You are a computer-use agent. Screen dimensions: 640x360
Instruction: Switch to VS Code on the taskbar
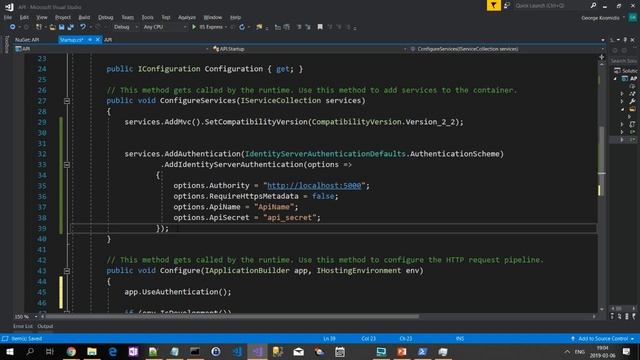click(237, 351)
